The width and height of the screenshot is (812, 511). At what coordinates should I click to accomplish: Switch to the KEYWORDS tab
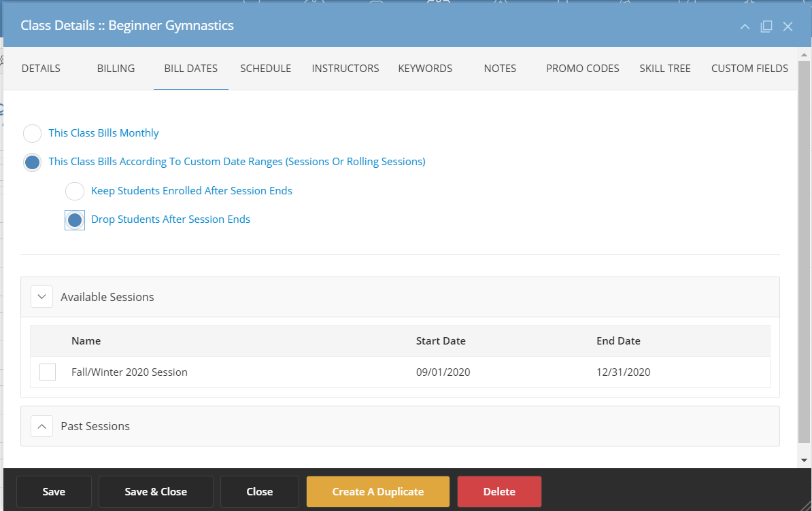pos(425,68)
